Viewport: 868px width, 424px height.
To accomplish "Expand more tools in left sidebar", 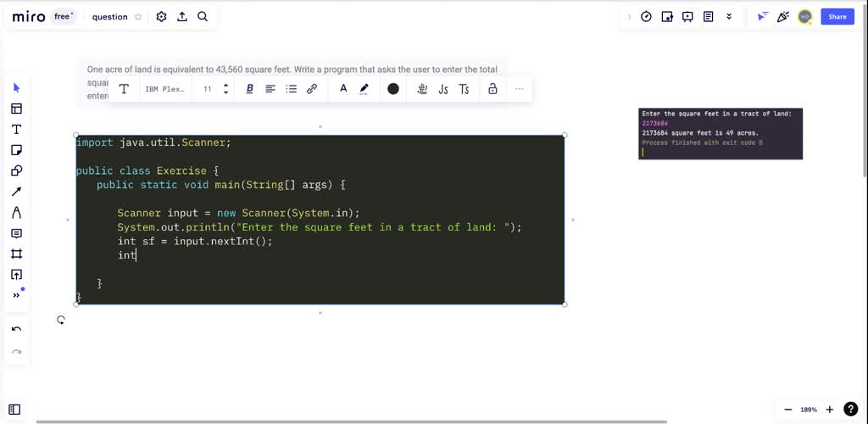I will pyautogui.click(x=16, y=295).
